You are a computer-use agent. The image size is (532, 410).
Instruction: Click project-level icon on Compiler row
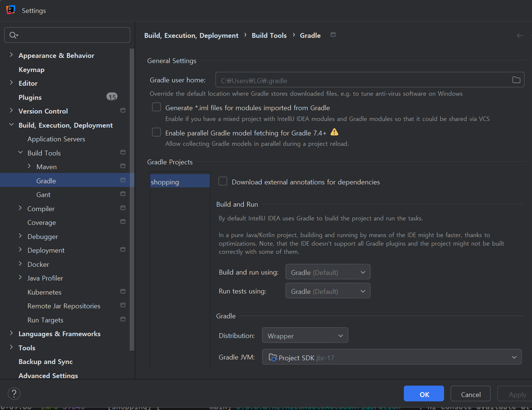(x=123, y=208)
